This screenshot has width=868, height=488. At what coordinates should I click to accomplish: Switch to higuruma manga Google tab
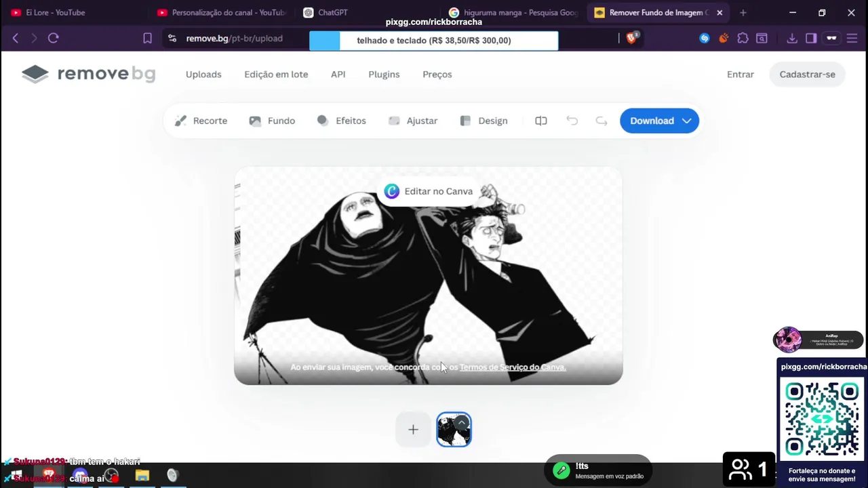click(x=513, y=12)
